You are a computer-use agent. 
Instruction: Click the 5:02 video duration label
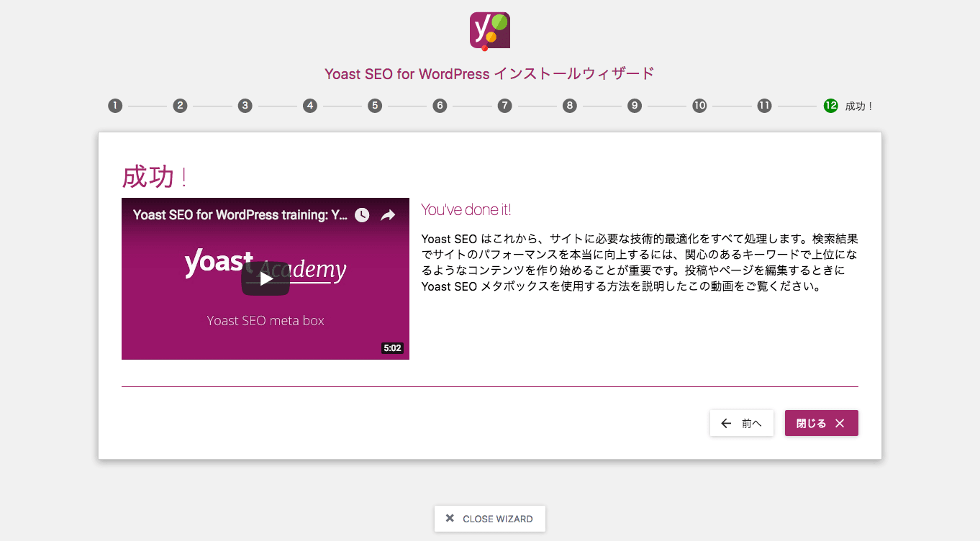click(x=392, y=348)
